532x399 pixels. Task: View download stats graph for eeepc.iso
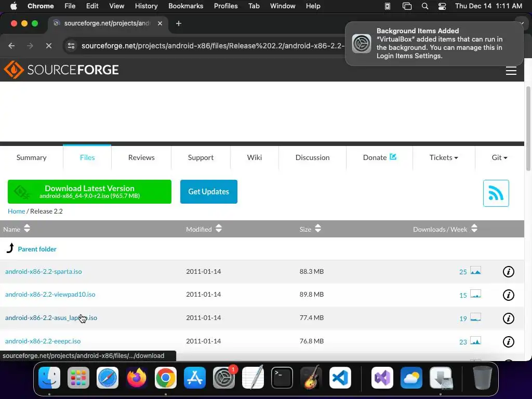pos(475,341)
